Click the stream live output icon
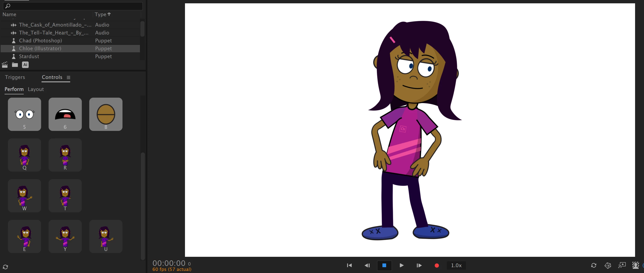Viewport: 644px width, 273px height. pos(622,265)
